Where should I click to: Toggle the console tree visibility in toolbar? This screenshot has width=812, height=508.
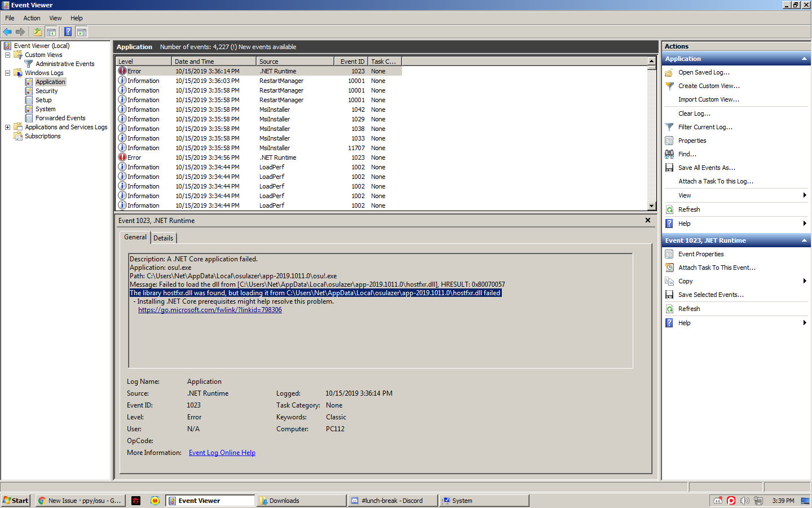click(51, 31)
